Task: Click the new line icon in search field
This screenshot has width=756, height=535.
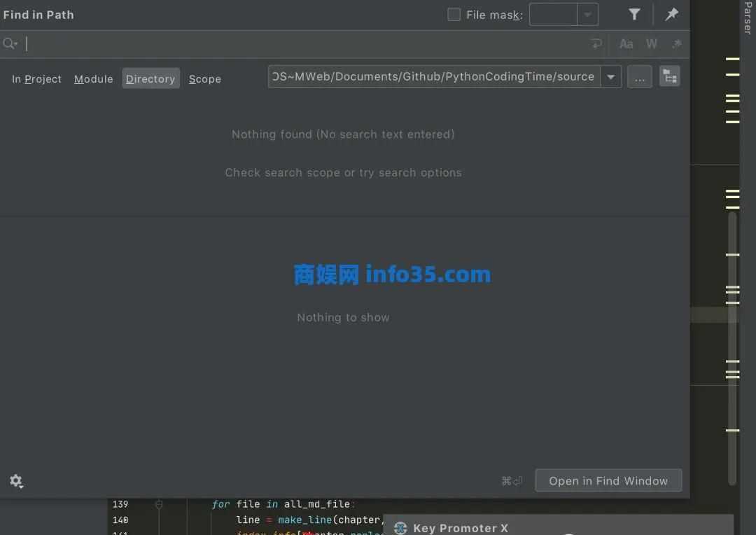Action: 596,44
